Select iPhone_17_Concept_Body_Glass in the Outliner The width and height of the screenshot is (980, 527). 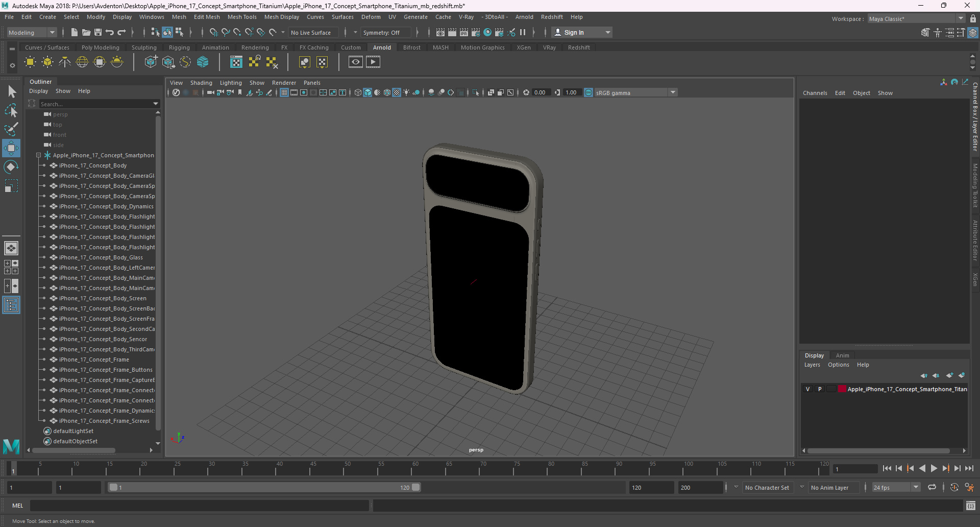point(101,257)
